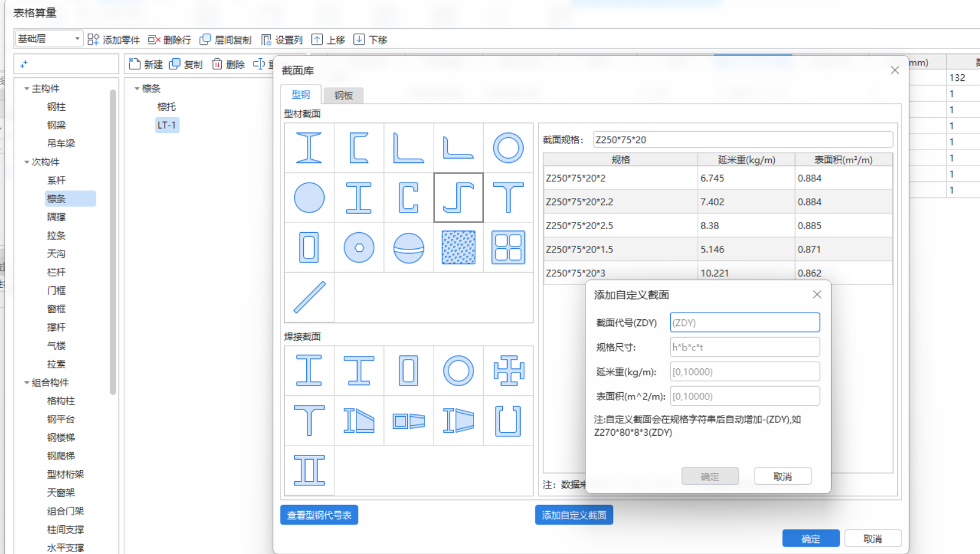The image size is (980, 554).
Task: Select the T-shaped steel section icon
Action: (x=508, y=198)
